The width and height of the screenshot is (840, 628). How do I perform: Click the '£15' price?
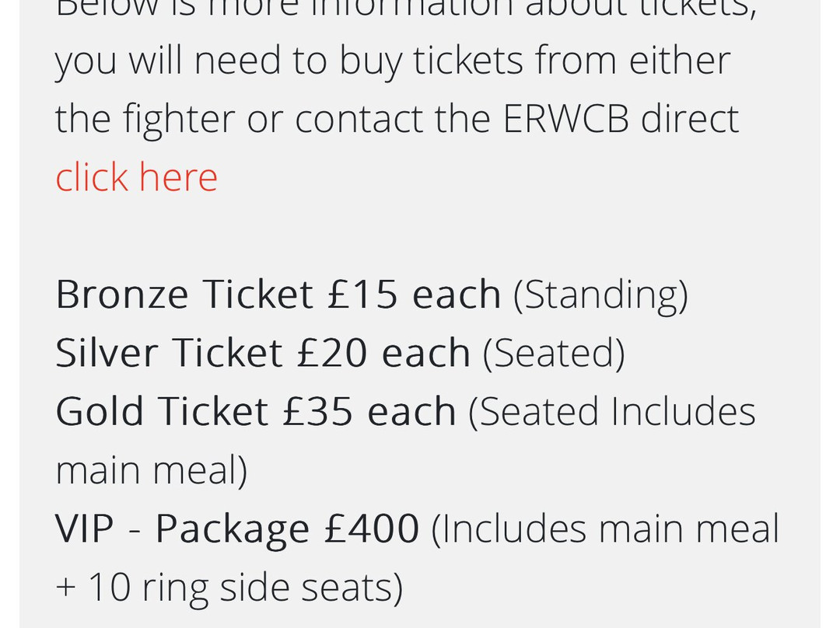(362, 295)
